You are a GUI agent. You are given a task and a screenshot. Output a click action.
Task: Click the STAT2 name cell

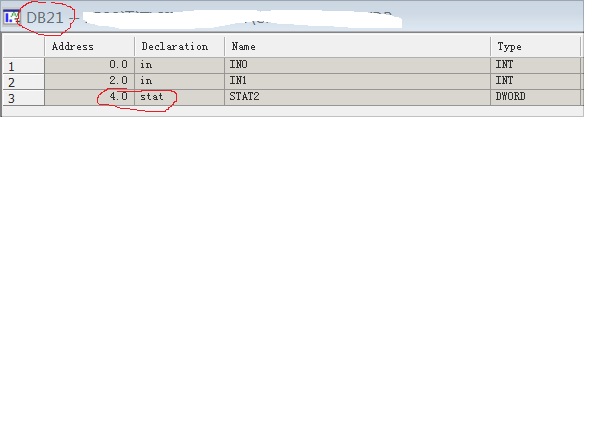click(x=358, y=97)
